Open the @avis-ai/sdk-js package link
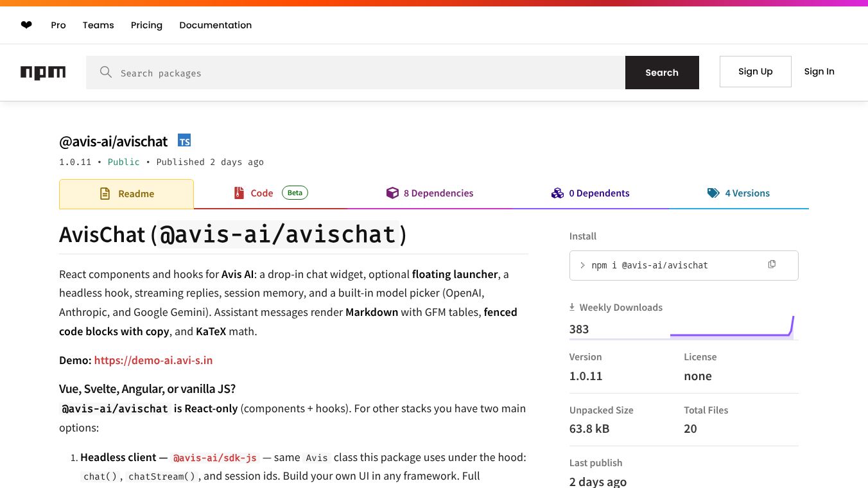The width and height of the screenshot is (868, 488). click(214, 457)
